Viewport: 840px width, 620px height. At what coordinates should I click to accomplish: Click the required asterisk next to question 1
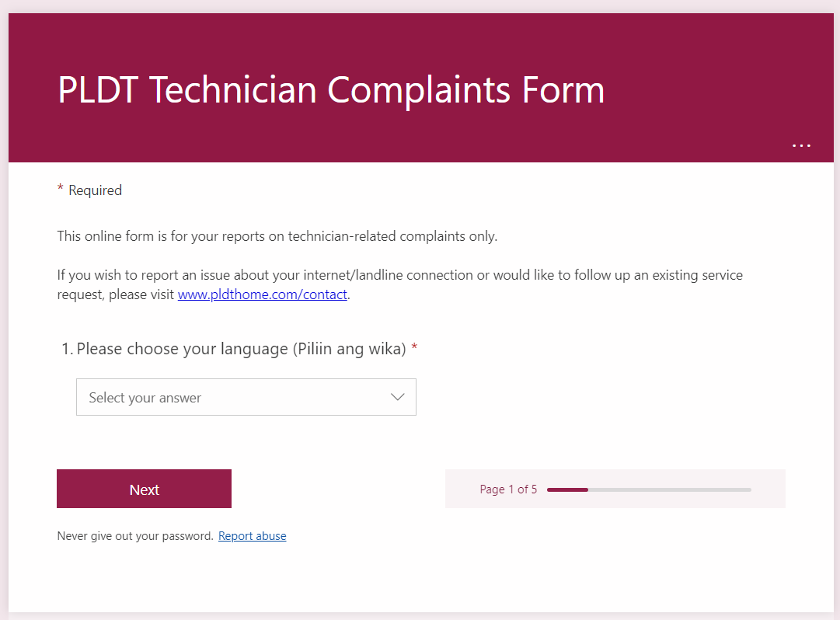point(414,348)
